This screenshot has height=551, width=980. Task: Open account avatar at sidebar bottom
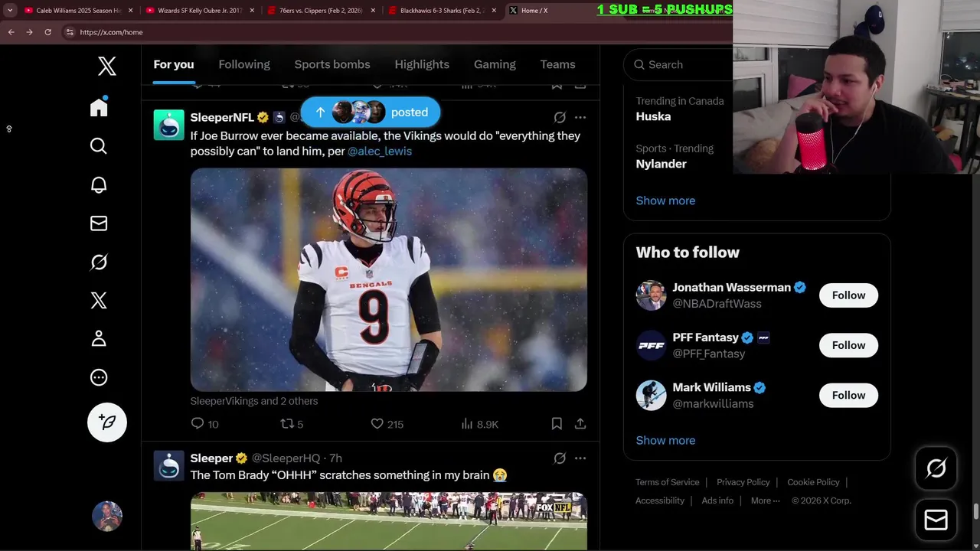(107, 517)
